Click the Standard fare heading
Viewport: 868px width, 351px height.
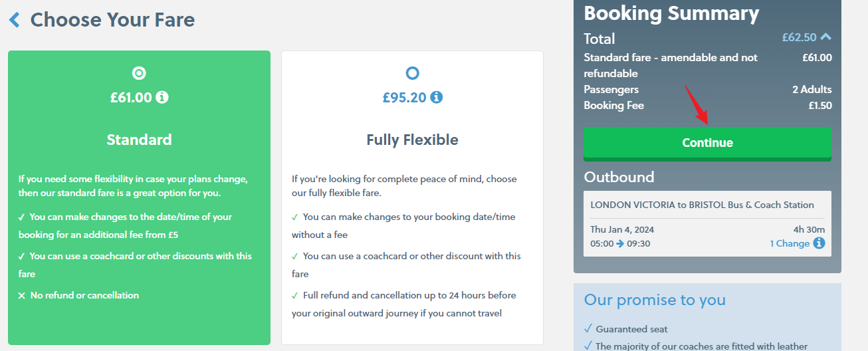pyautogui.click(x=139, y=140)
